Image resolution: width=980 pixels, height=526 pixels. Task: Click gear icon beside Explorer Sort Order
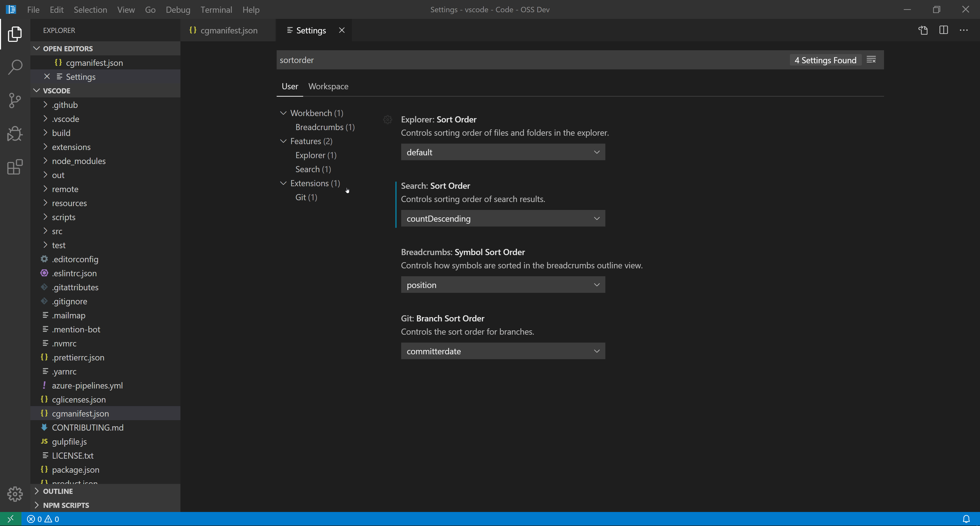point(387,120)
